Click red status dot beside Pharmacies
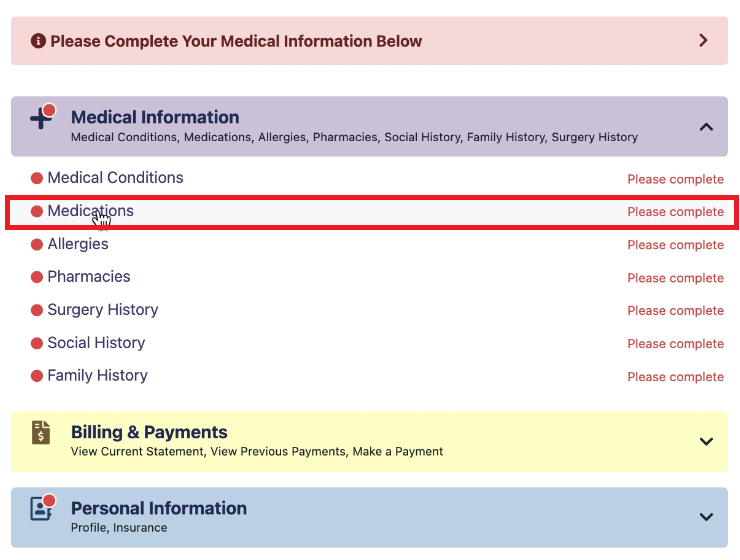 [x=37, y=278]
